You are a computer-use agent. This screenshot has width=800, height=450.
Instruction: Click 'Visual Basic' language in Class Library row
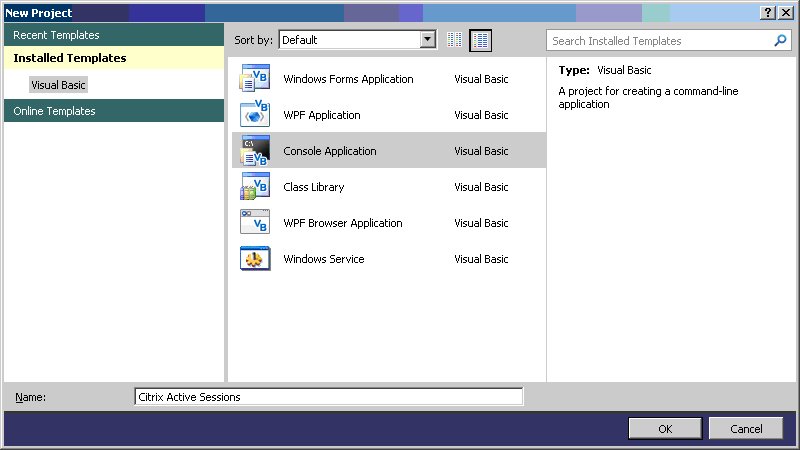[x=481, y=187]
